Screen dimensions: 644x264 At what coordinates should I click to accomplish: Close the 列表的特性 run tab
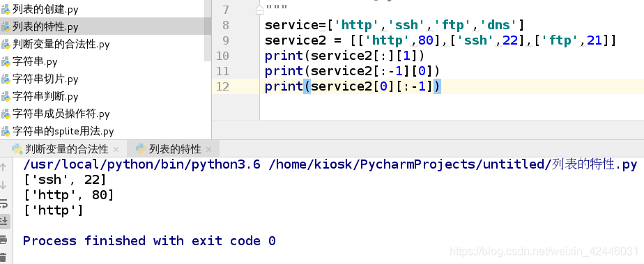[x=208, y=150]
